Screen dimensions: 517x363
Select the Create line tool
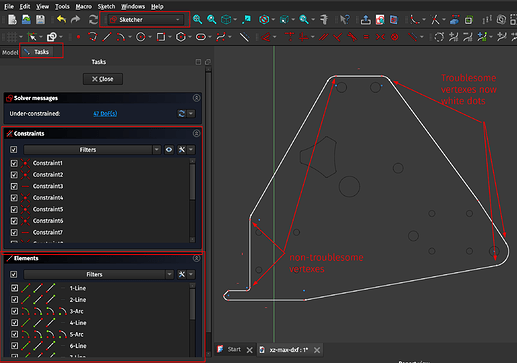[107, 37]
